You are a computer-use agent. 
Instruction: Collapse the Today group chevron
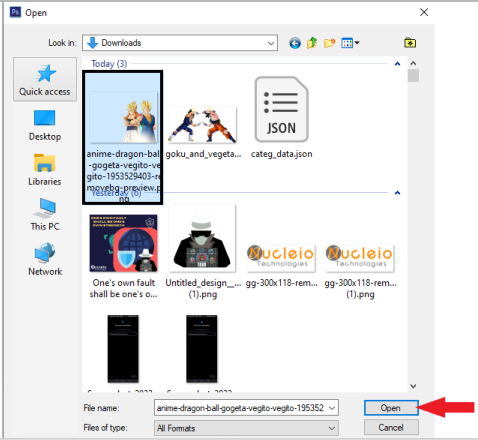point(397,64)
